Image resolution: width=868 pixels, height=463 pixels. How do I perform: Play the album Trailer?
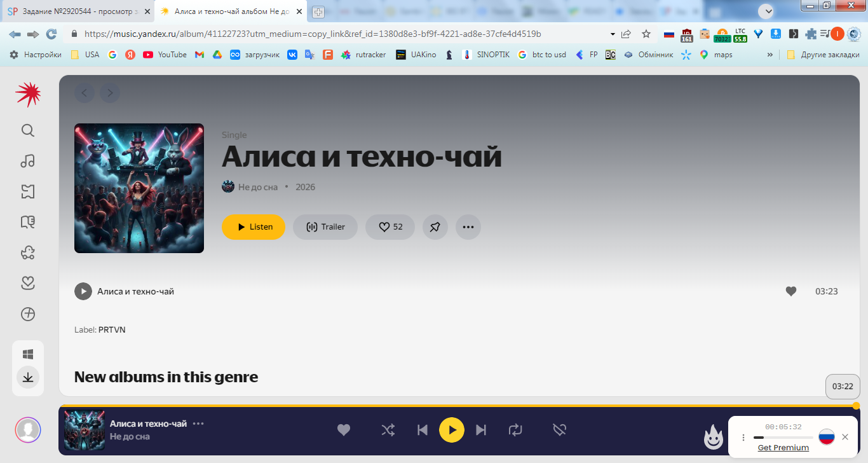click(x=325, y=227)
